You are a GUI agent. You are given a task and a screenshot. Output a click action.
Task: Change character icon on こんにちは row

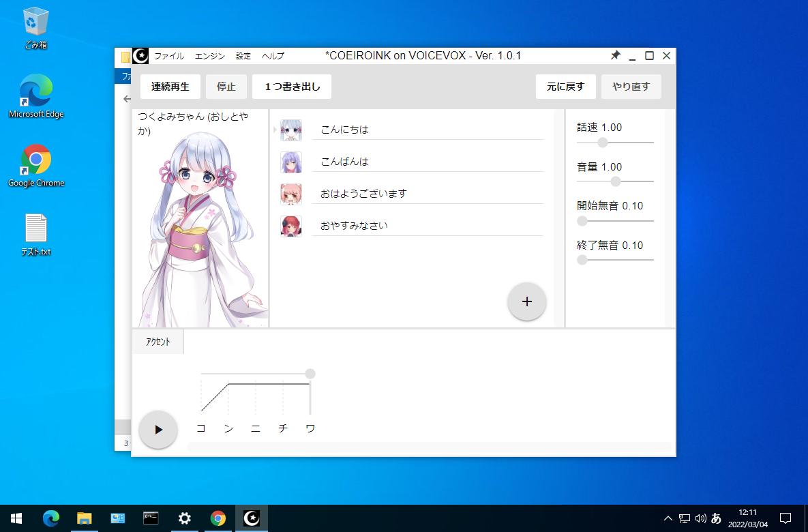pos(290,130)
